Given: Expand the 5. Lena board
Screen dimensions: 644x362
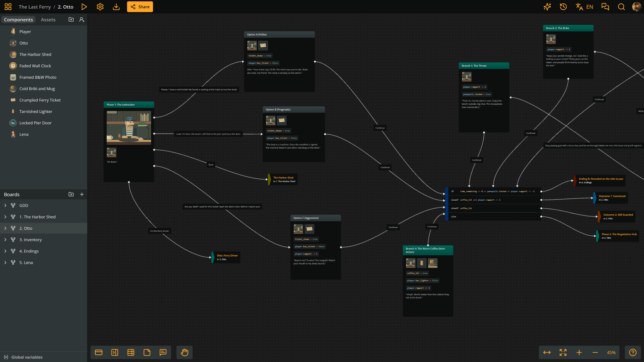Looking at the screenshot, I should tap(5, 263).
